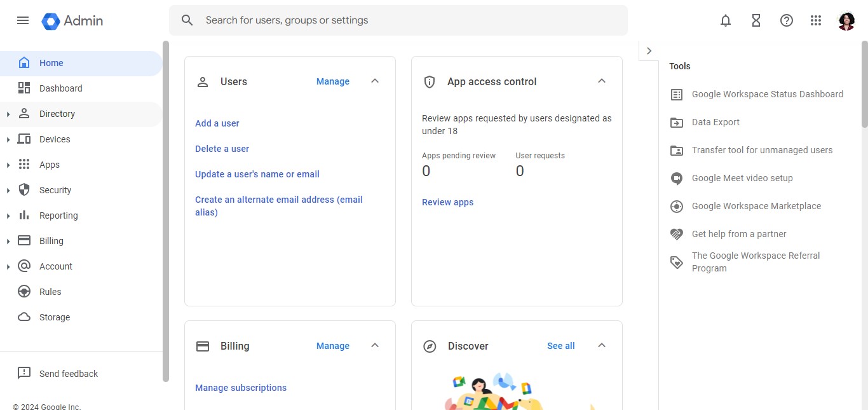This screenshot has height=410, width=868.
Task: Click the Review apps link
Action: [x=447, y=202]
